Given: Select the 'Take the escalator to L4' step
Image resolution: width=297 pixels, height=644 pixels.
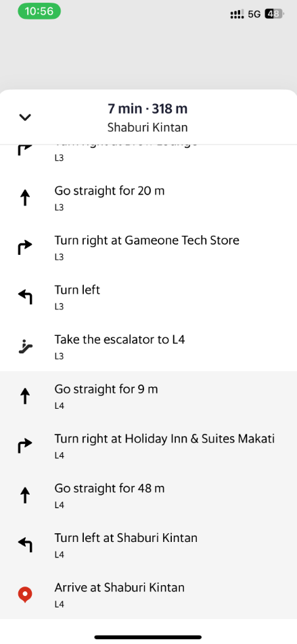Looking at the screenshot, I should click(149, 347).
